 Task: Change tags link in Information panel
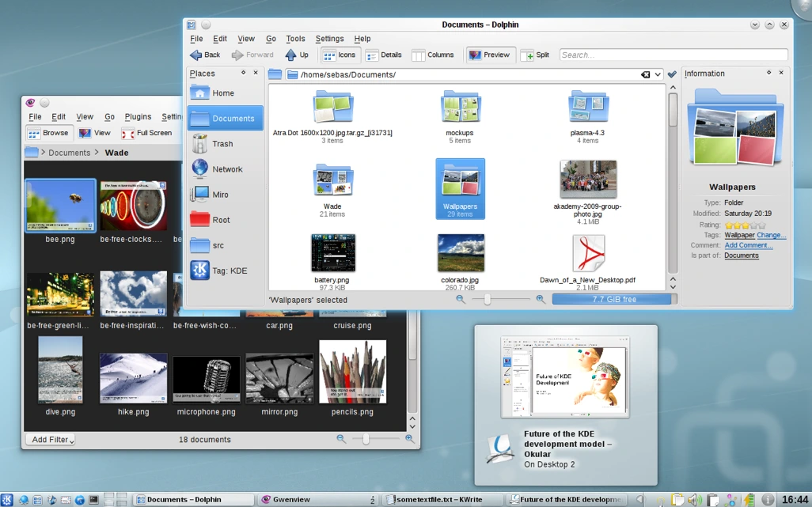[771, 235]
